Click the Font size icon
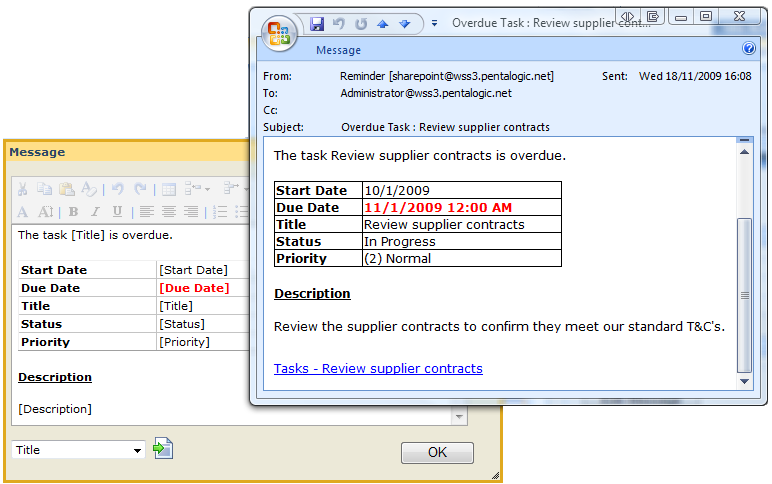Viewport: 772px width, 484px height. point(45,212)
